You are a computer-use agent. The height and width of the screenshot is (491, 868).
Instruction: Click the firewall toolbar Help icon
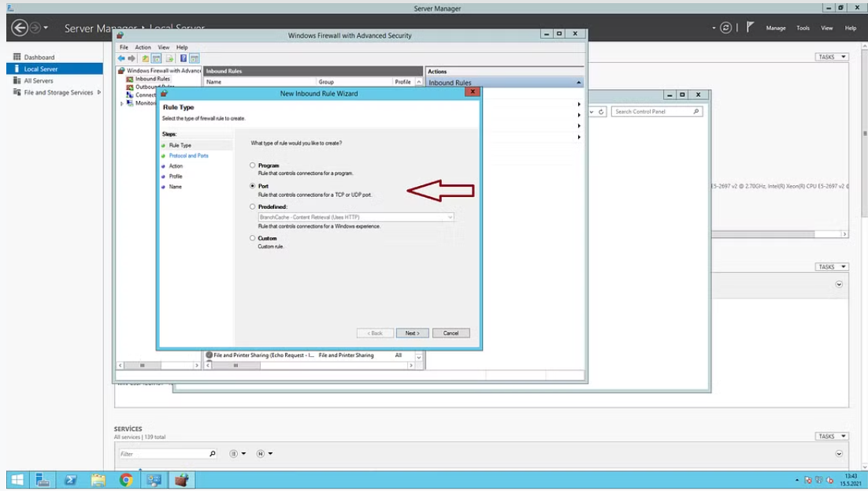click(x=184, y=58)
